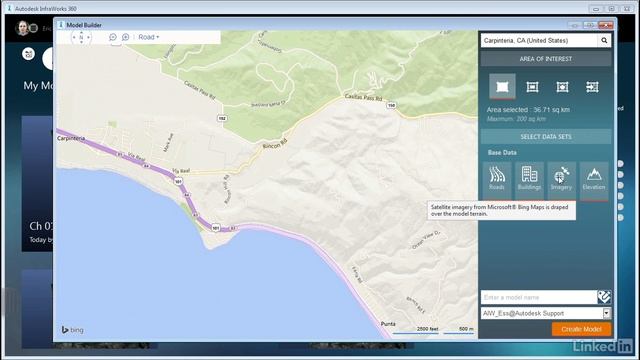Zoom in the Bing map
Screen dimensions: 640x360
[126, 37]
